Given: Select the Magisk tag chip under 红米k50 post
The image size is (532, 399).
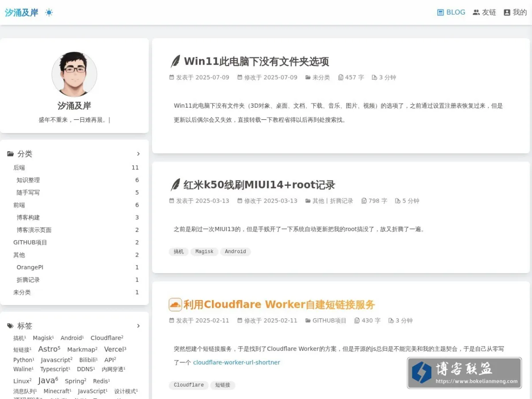Looking at the screenshot, I should tap(204, 251).
